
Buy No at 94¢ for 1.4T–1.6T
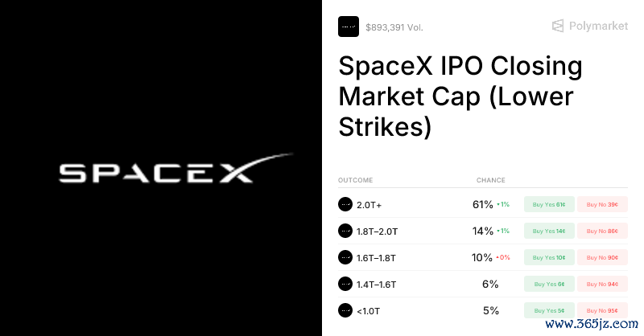tap(602, 284)
